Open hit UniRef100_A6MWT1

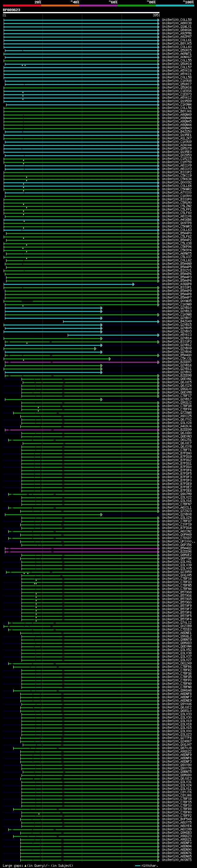point(177,54)
